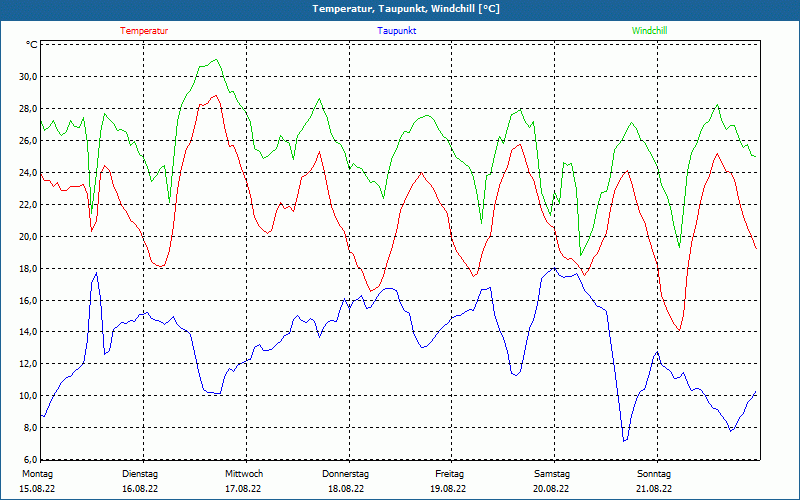Click the 21.08.22 date label
The image size is (800, 500).
tap(654, 489)
